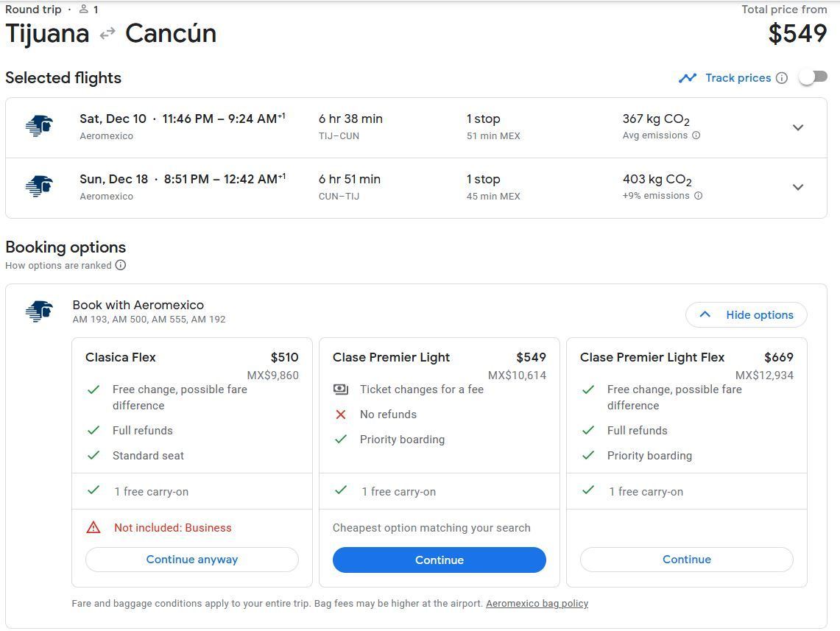
Task: Click the $510 fare price
Action: tap(284, 357)
